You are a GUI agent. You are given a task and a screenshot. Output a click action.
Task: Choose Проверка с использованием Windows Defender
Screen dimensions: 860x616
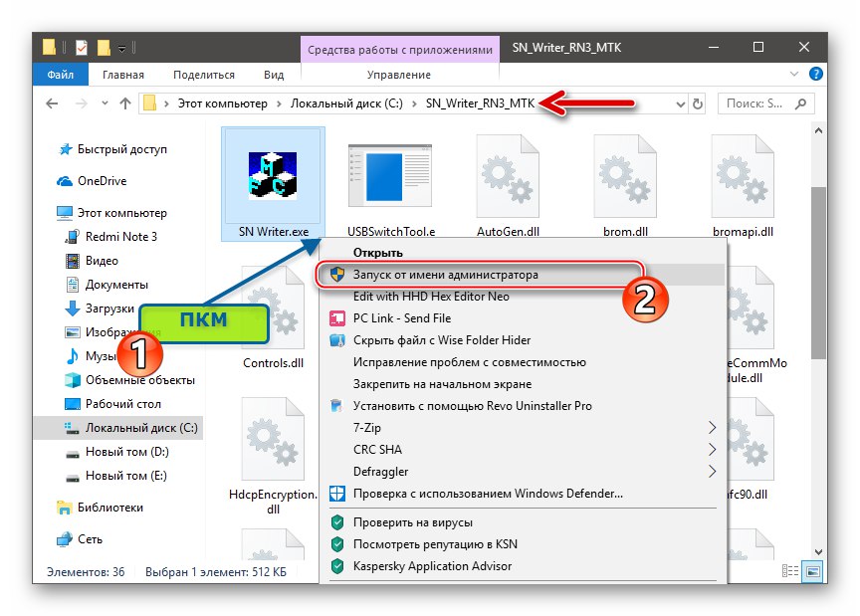[x=523, y=494]
